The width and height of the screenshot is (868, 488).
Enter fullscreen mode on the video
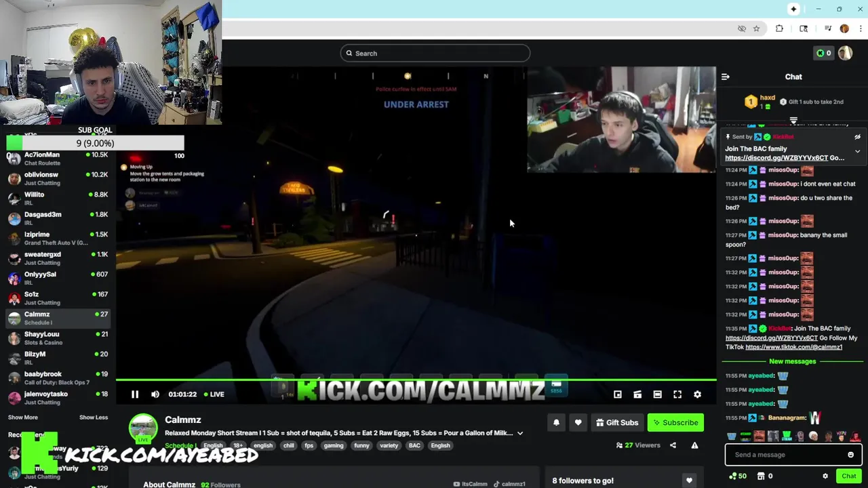677,394
